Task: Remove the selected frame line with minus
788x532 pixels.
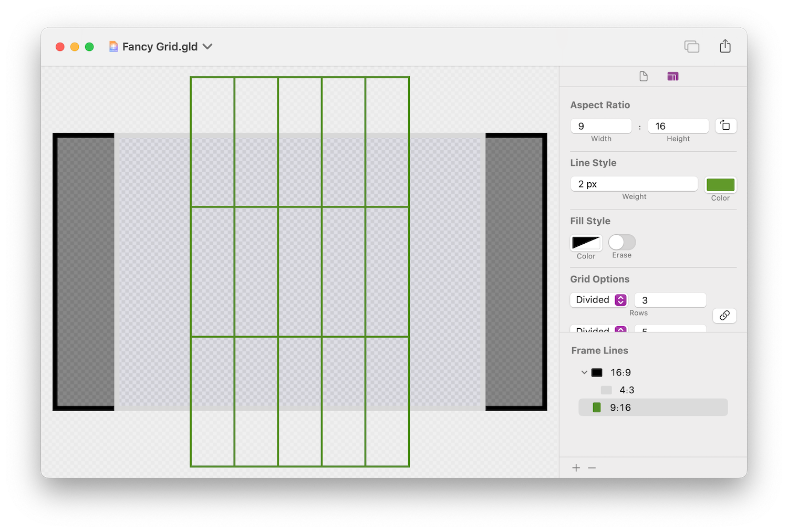Action: (592, 468)
